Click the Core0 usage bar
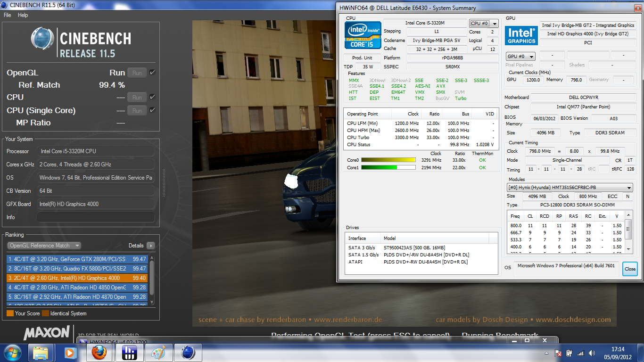The image size is (644, 362). (388, 160)
